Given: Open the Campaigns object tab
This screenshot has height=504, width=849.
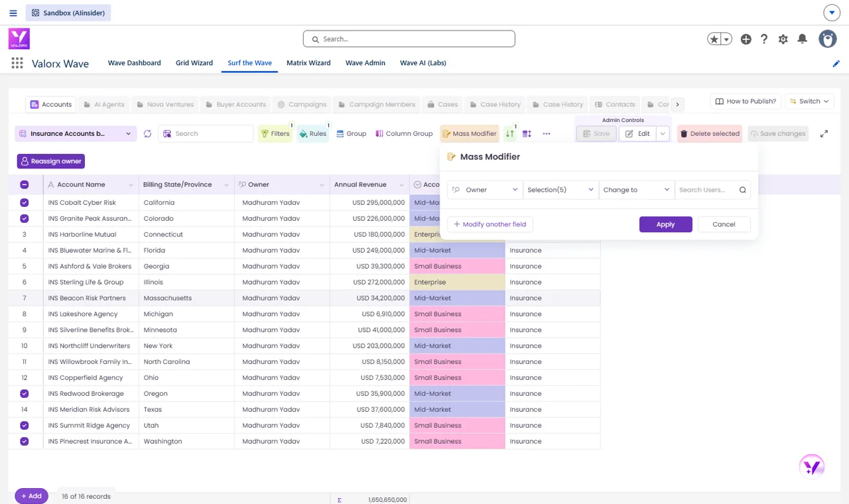Looking at the screenshot, I should pyautogui.click(x=302, y=104).
